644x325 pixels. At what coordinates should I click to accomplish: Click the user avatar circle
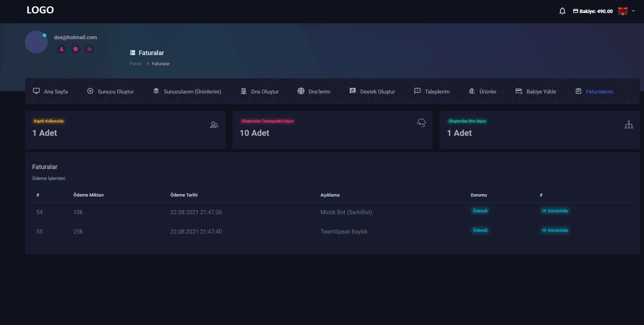[x=36, y=42]
